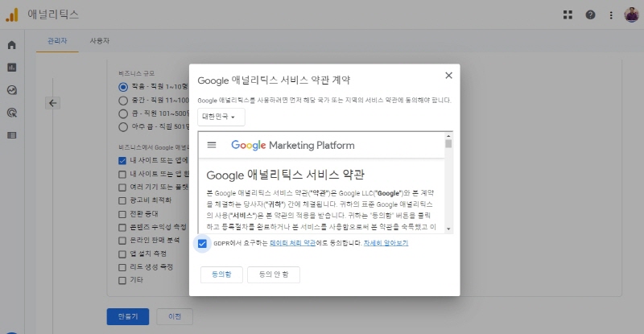Toggle the 온라인 판매 분석 checkbox
This screenshot has height=334, width=644.
122,241
